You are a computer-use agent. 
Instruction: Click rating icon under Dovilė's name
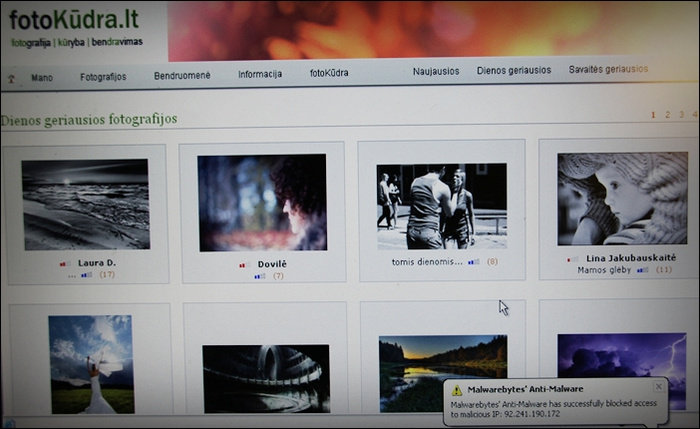tap(259, 276)
